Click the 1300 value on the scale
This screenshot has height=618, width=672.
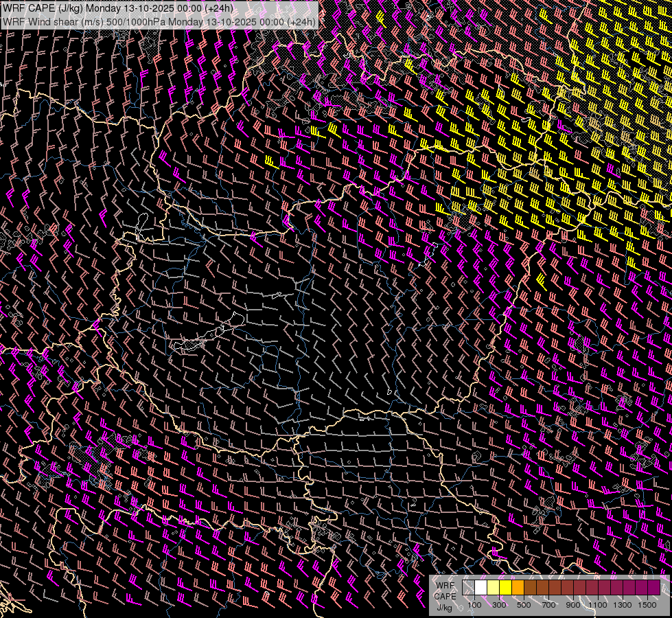[x=623, y=605]
